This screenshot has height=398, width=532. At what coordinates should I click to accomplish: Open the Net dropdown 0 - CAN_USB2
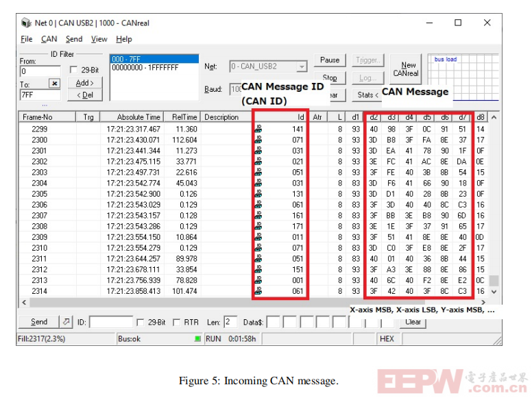click(268, 66)
